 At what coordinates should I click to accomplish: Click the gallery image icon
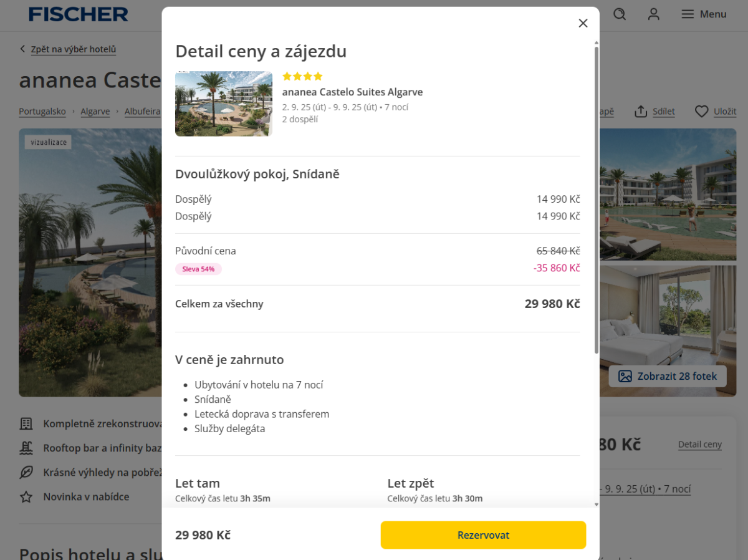tap(625, 376)
